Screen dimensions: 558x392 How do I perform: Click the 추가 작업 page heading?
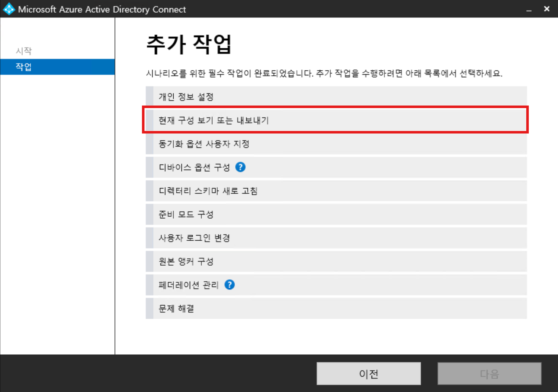click(x=189, y=44)
